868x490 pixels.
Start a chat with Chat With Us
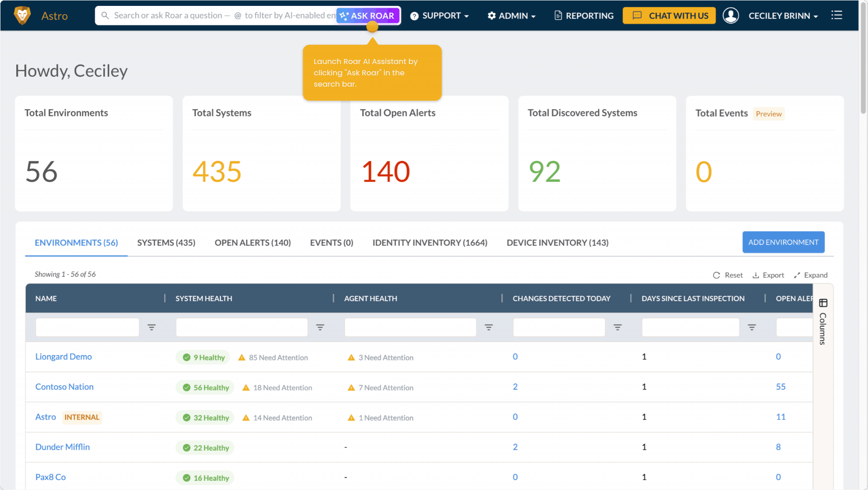point(669,16)
